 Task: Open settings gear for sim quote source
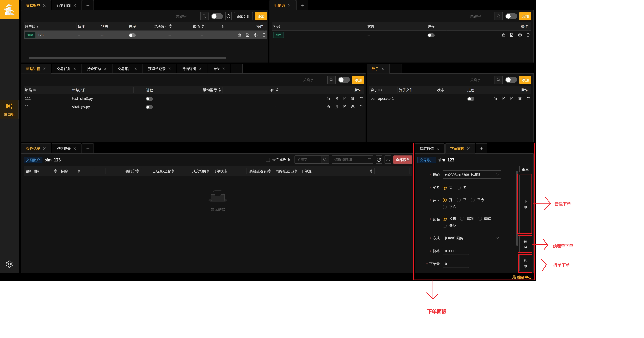(x=520, y=35)
